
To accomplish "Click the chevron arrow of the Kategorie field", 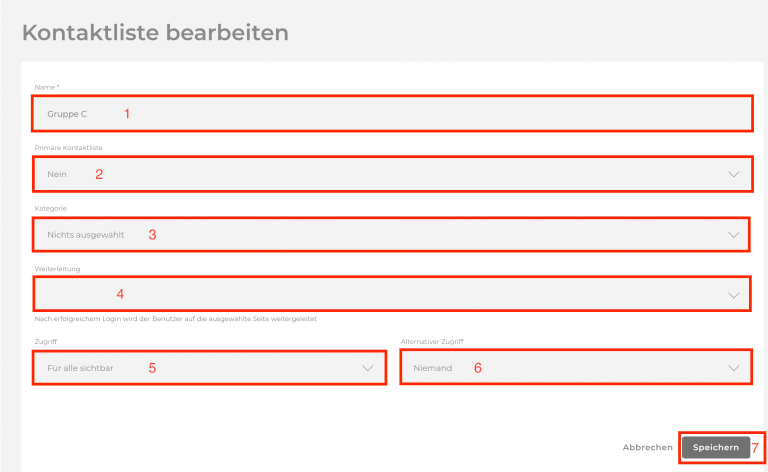I will (735, 235).
